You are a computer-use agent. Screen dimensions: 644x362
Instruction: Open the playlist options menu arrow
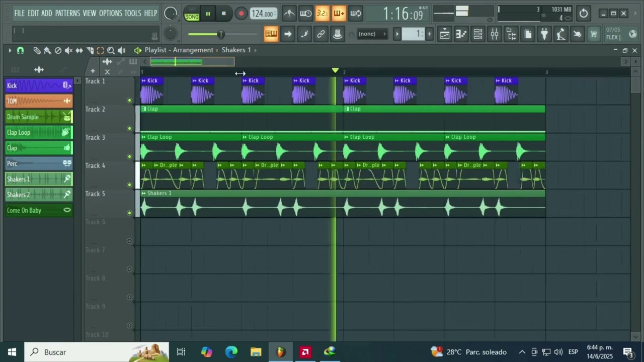(x=10, y=50)
